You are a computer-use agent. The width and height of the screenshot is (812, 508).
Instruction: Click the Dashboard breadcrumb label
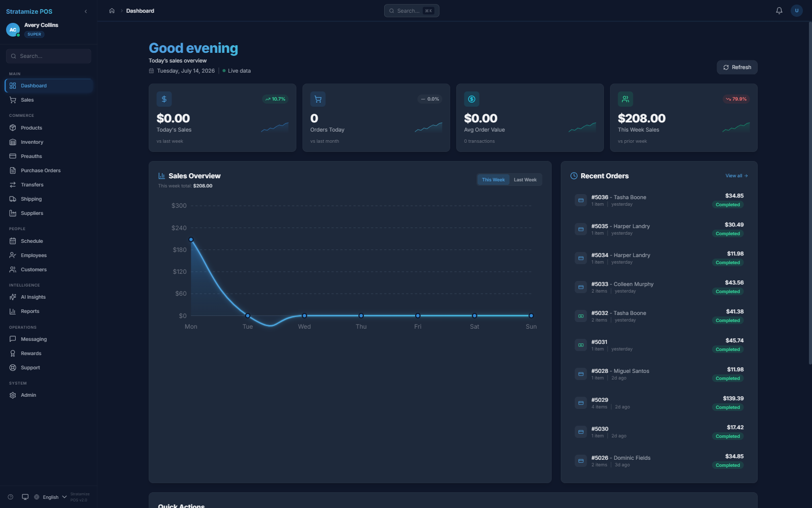coord(140,11)
